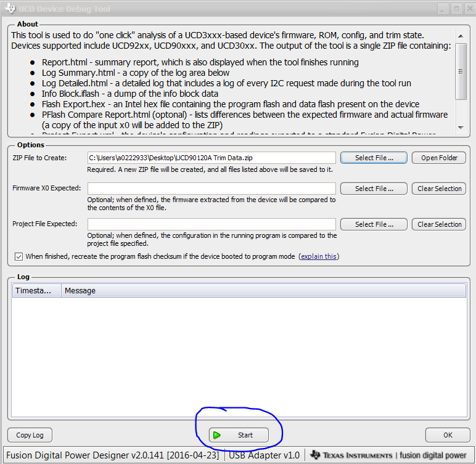Open Folder for the ZIP file

(x=439, y=158)
